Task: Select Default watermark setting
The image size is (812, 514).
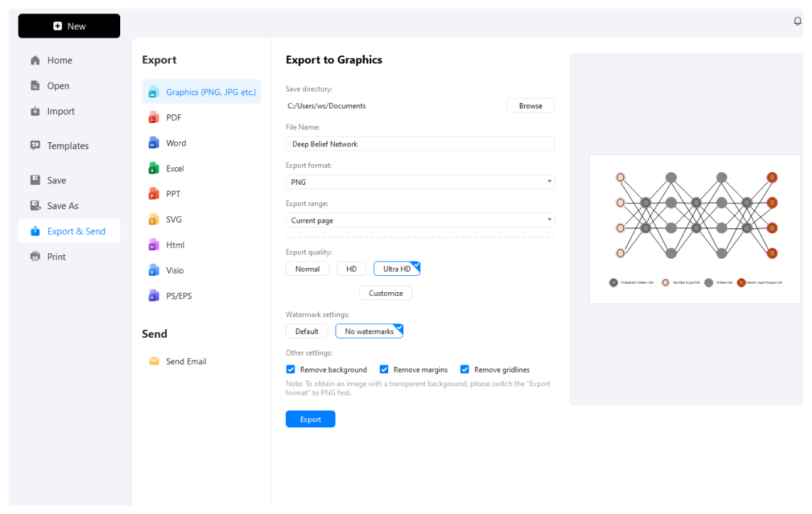Action: 306,331
